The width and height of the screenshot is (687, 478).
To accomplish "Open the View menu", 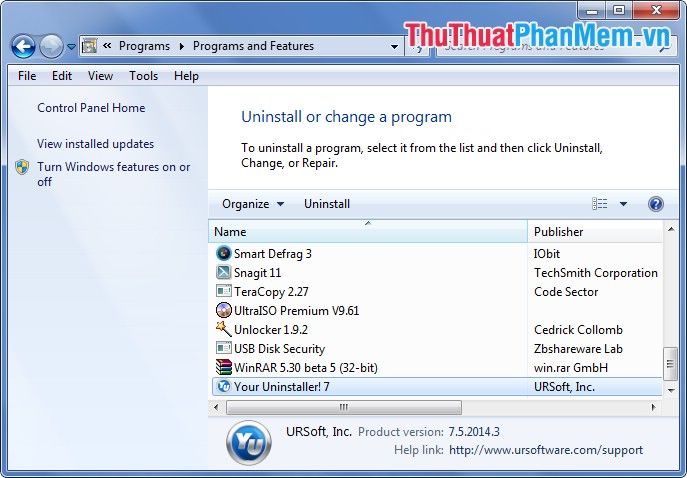I will (100, 76).
